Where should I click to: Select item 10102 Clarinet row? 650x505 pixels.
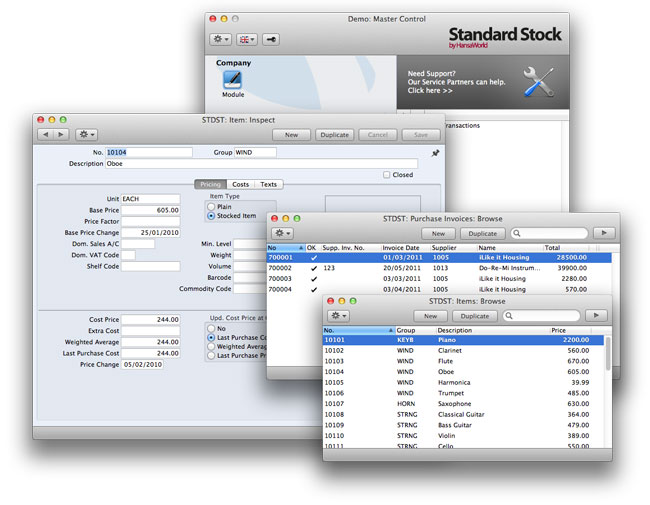(463, 350)
